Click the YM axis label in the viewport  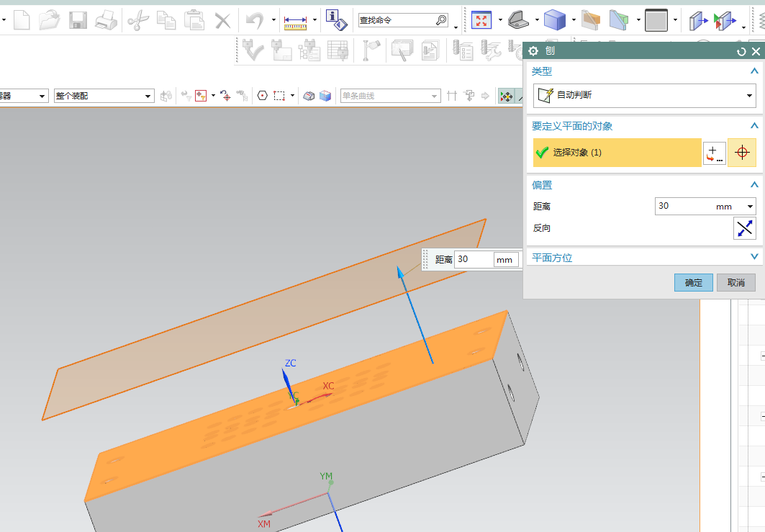326,476
